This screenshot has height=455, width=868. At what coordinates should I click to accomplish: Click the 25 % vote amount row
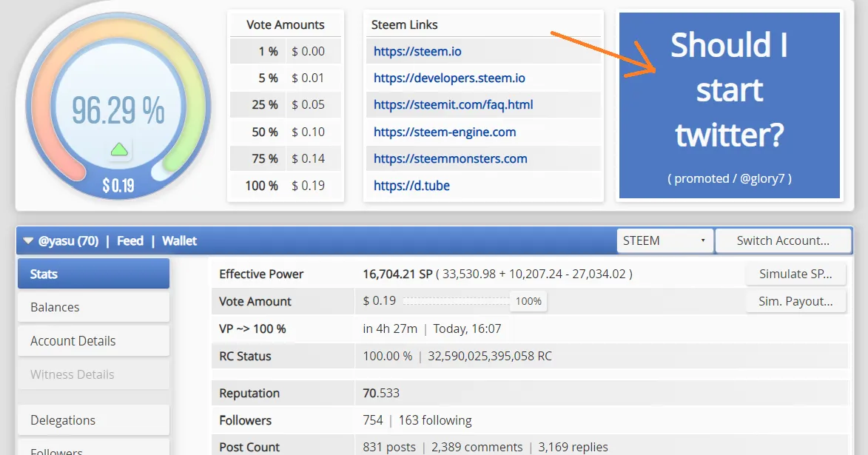point(286,104)
